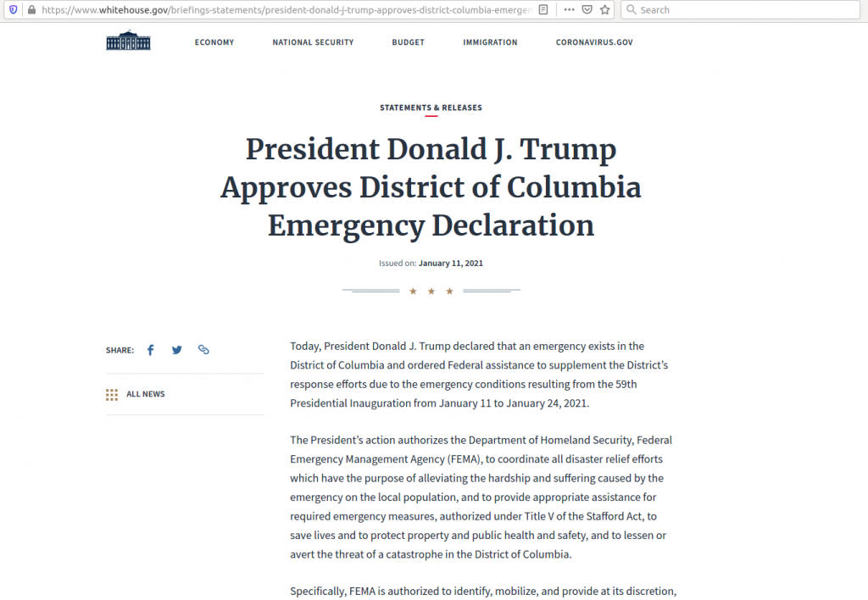Viewport: 868px width, 600px height.
Task: Go to the Budget section
Action: [408, 42]
